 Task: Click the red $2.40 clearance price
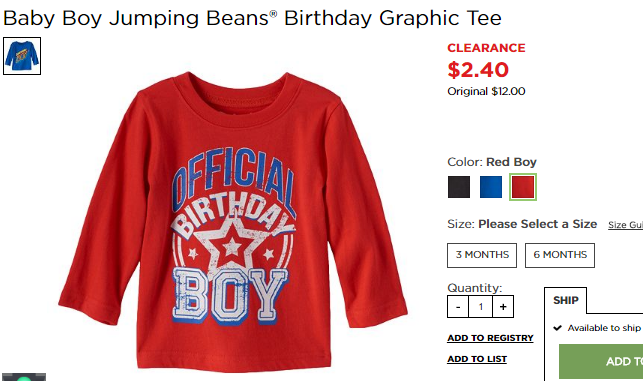pos(478,70)
